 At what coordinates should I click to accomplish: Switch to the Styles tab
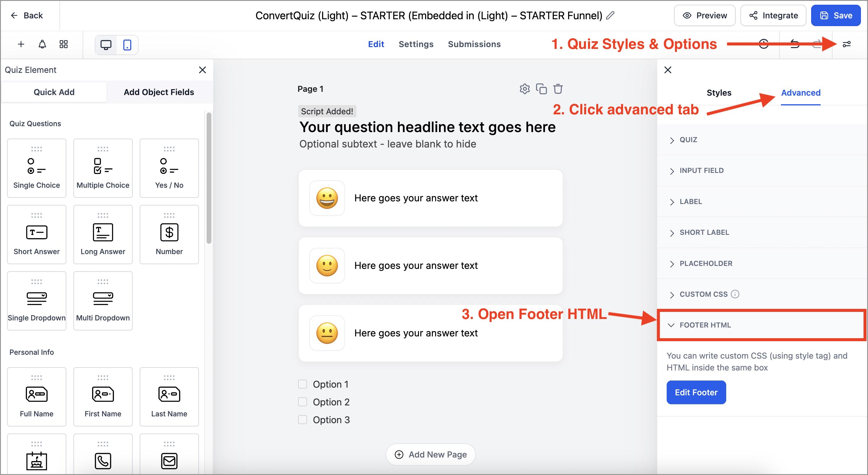(x=719, y=93)
